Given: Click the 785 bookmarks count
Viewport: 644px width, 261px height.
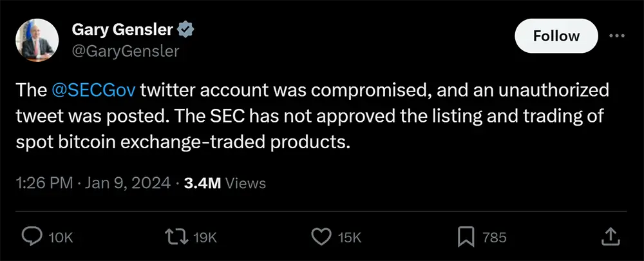Looking at the screenshot, I should click(x=494, y=238).
